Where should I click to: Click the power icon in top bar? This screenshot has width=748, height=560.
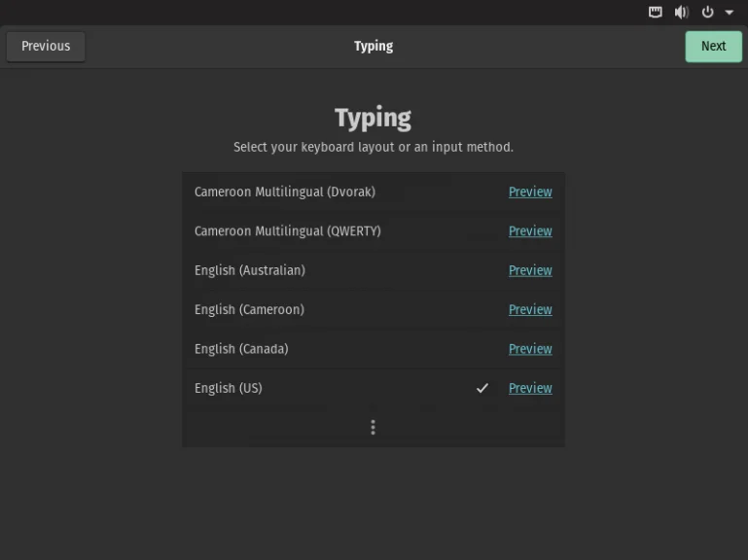click(707, 12)
